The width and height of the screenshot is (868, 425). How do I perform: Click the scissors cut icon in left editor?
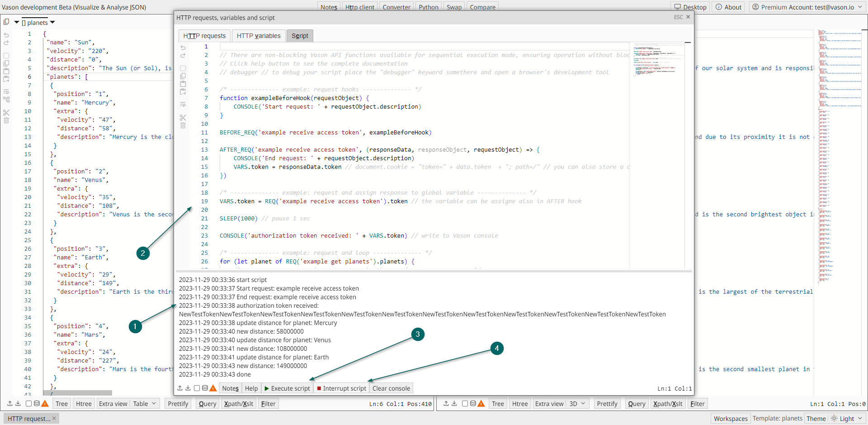6,112
